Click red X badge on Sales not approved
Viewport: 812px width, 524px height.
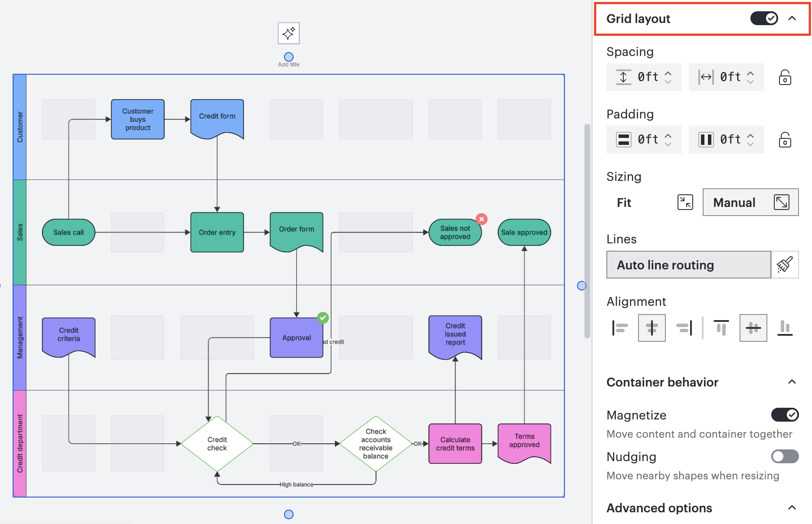click(481, 219)
